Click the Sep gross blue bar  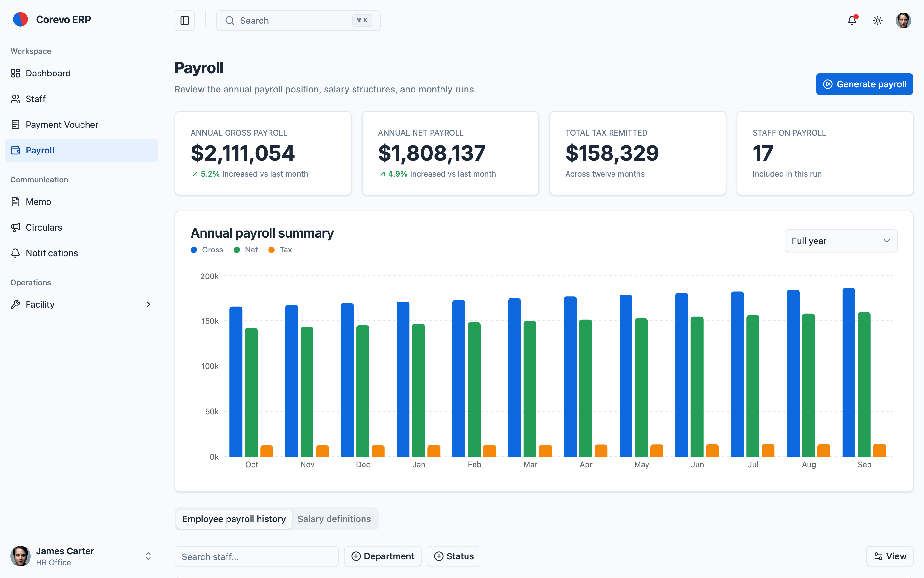(848, 372)
